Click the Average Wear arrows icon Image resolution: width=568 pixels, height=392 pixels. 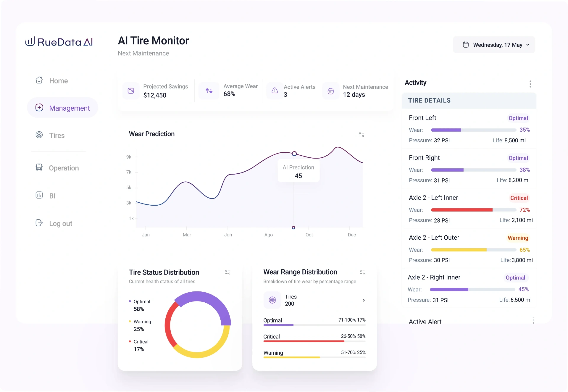[x=209, y=91]
